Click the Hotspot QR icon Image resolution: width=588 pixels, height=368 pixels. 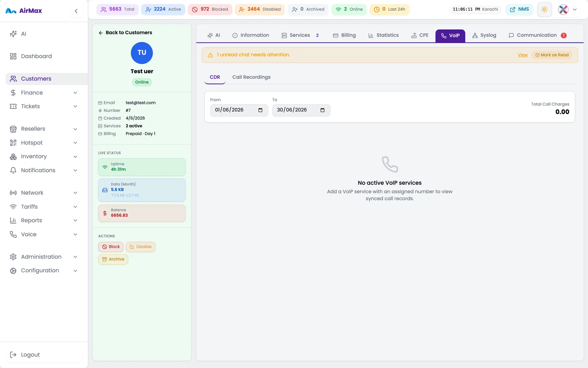point(13,143)
